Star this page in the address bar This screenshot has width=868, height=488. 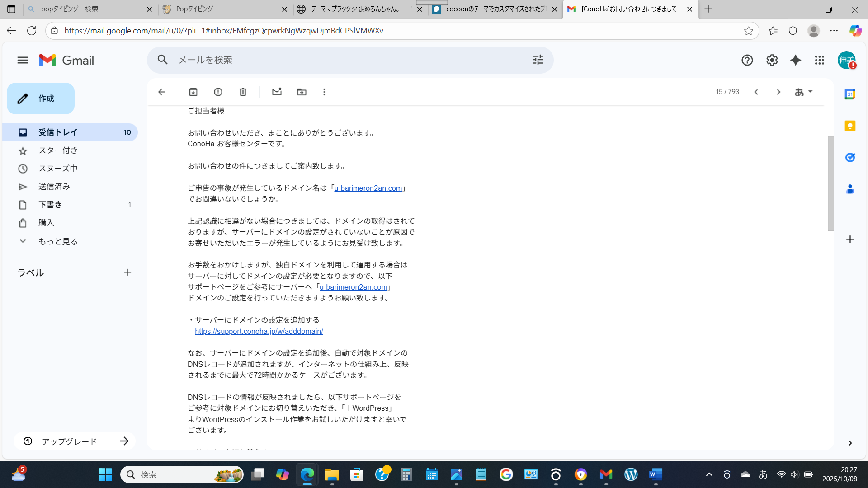tap(749, 31)
